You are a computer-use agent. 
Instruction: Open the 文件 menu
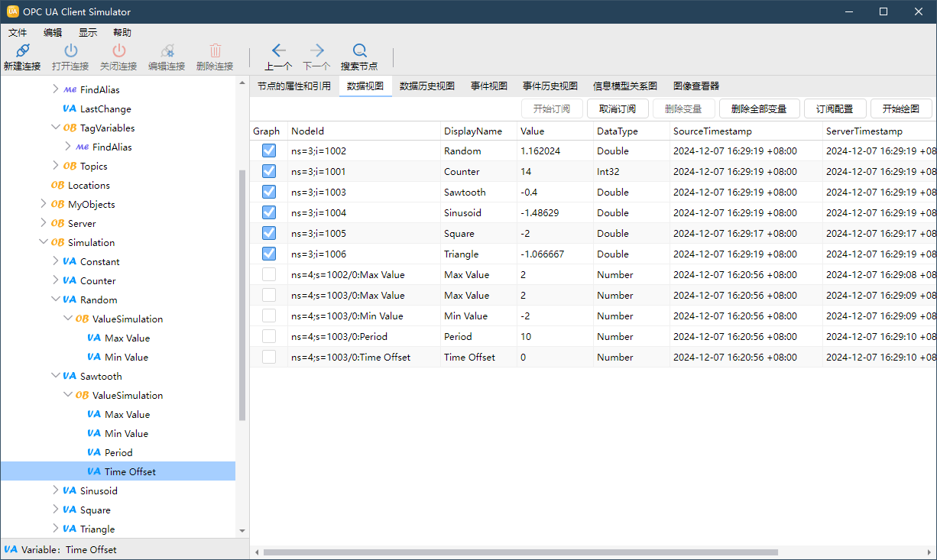pos(18,33)
